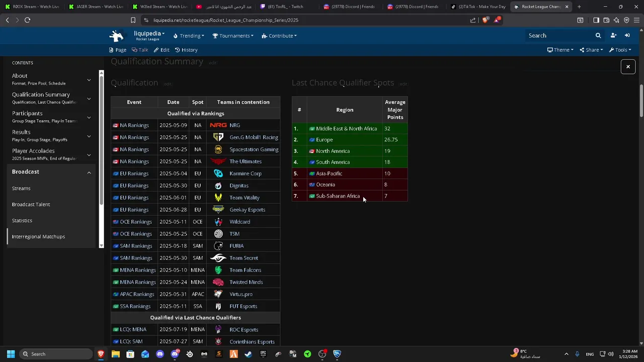Viewport: 644px width, 362px height.
Task: Open the Tools dropdown
Action: click(x=620, y=50)
